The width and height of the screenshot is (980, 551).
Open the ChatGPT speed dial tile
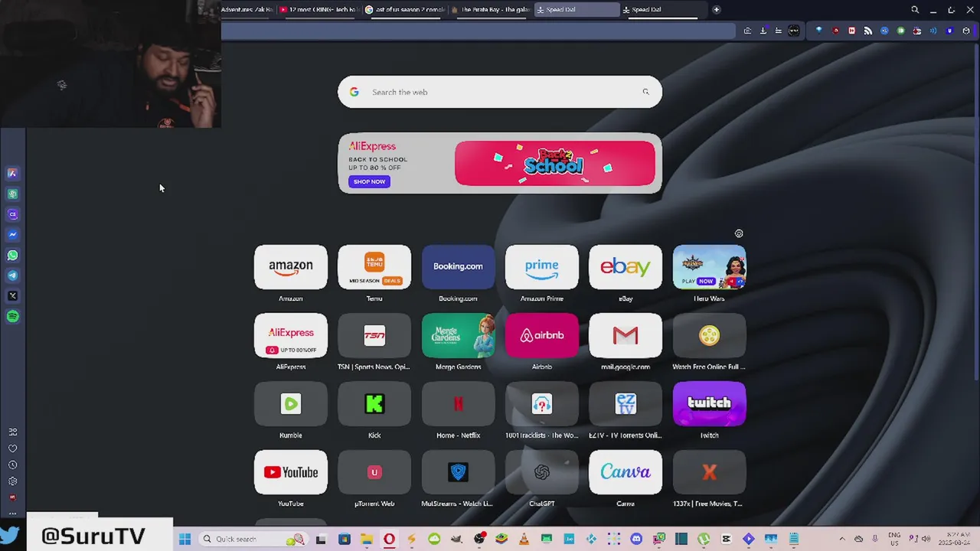pyautogui.click(x=542, y=472)
